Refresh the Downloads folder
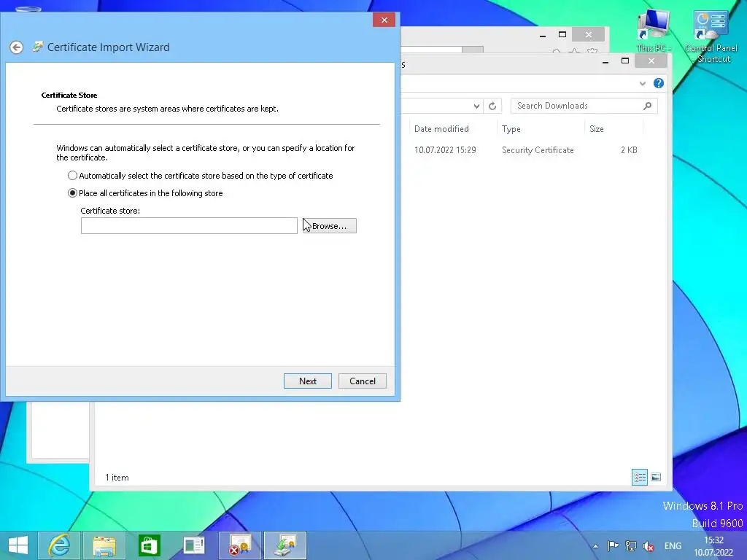 [492, 106]
